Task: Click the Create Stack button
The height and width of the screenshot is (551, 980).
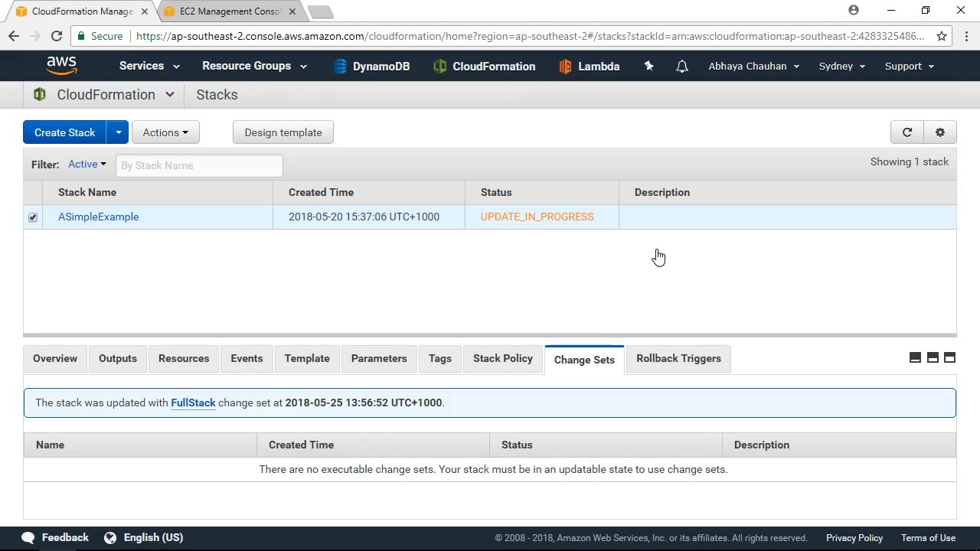Action: [64, 132]
